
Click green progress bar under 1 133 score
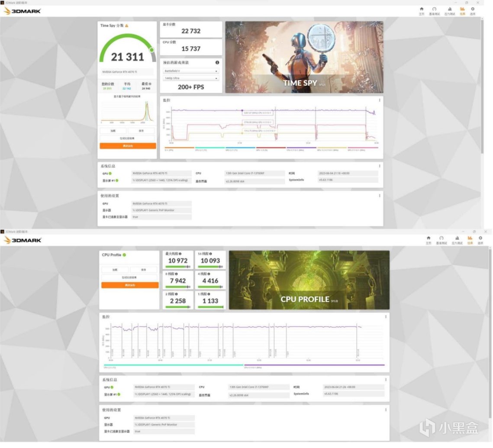click(x=210, y=307)
